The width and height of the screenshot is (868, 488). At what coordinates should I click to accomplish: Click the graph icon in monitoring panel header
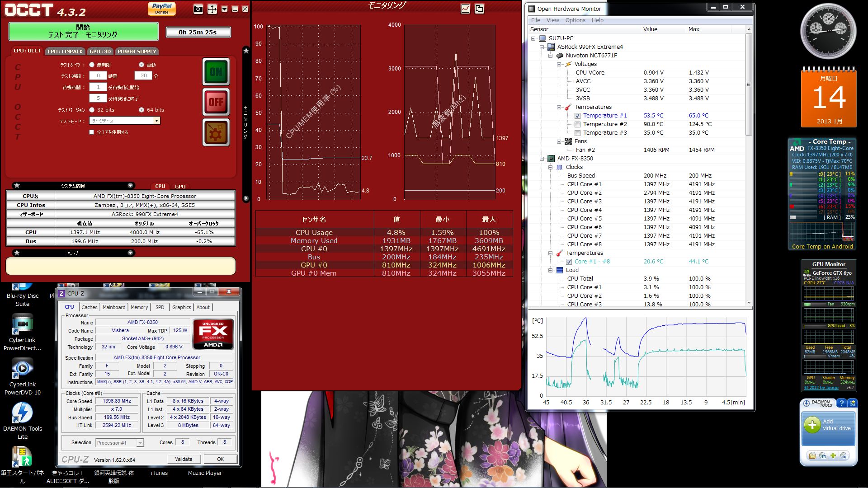coord(465,9)
